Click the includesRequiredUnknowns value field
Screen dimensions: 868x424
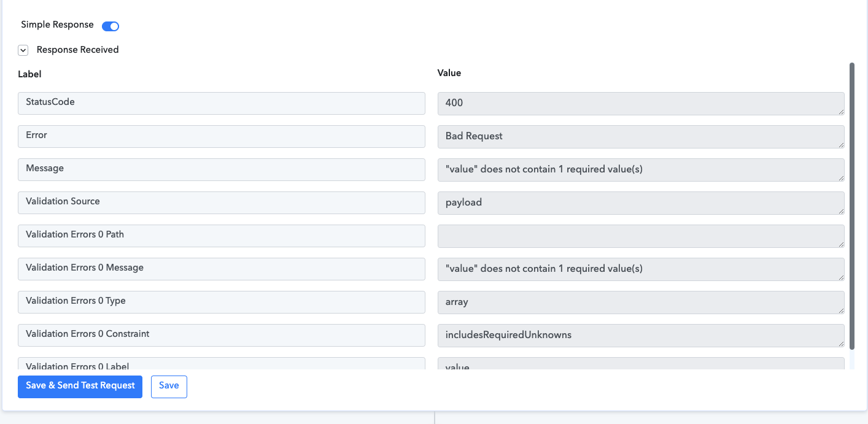point(641,336)
